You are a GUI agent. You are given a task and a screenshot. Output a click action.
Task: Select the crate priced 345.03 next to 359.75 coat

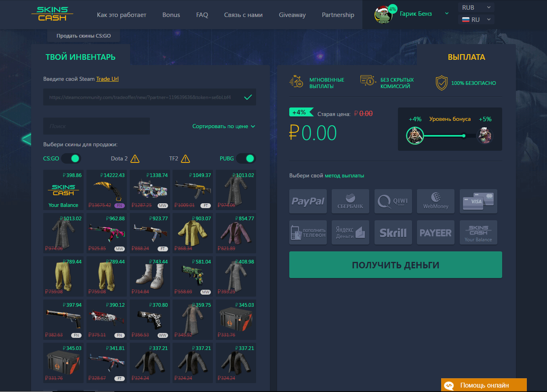pos(236,320)
